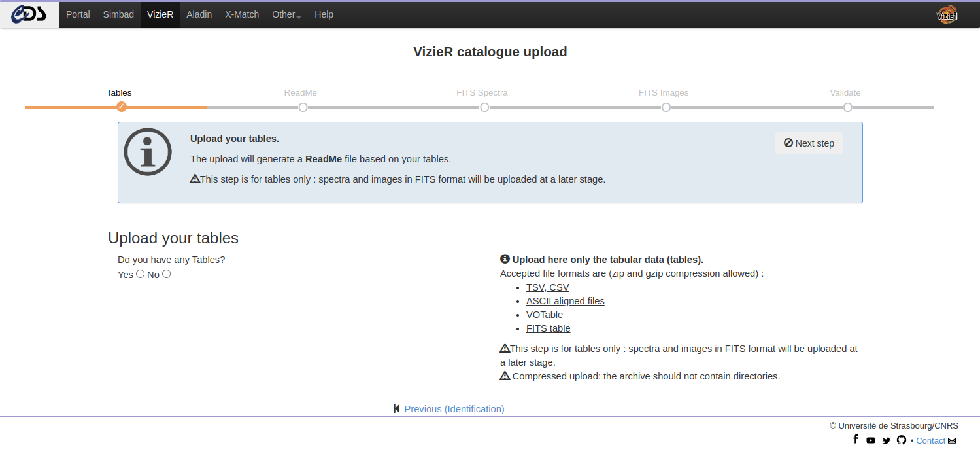Click the Université de Strasbourg/CNRS copyright text
The height and width of the screenshot is (458, 980).
[x=893, y=425]
